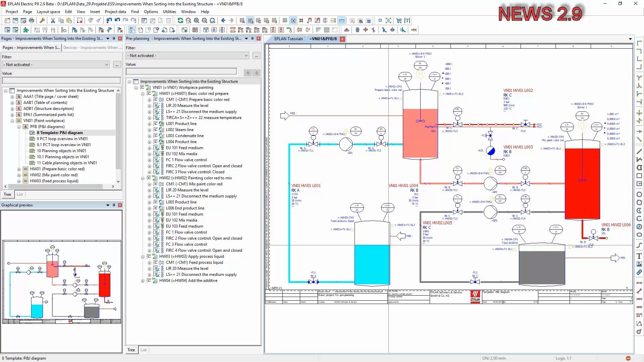Click the New page icon with star
The image size is (644, 362).
[140, 30]
